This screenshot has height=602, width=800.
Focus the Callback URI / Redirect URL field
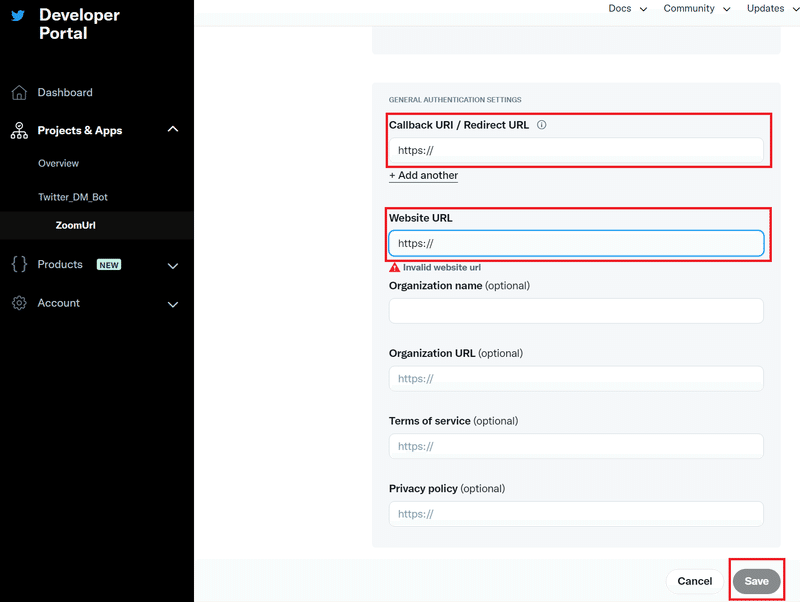tap(576, 150)
